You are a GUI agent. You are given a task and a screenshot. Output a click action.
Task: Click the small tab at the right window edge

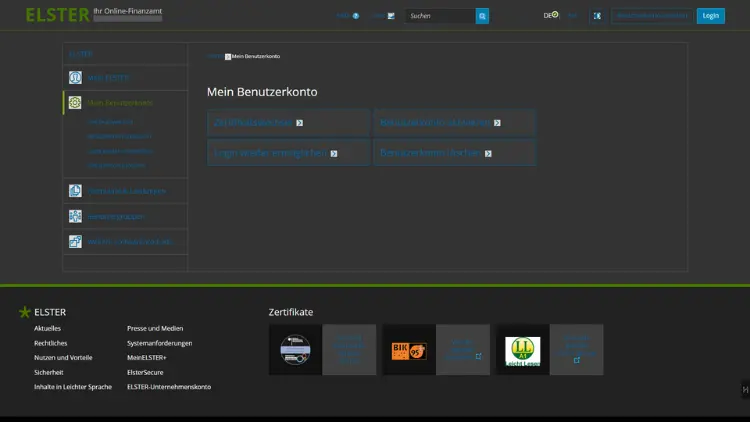coord(745,389)
